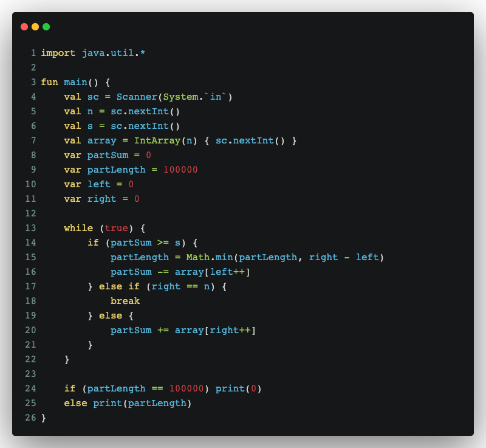486x448 pixels.
Task: Click 'partSum += array[right++]' line
Action: (x=183, y=330)
